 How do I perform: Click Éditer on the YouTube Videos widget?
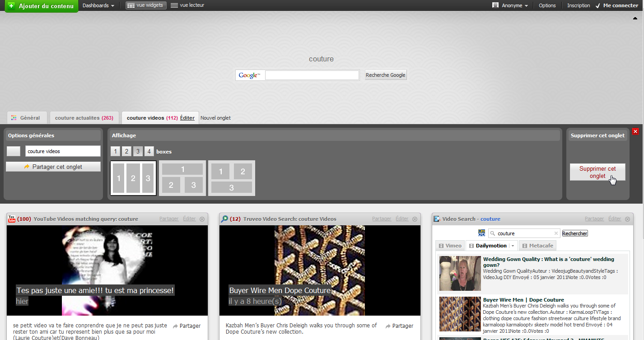click(189, 219)
